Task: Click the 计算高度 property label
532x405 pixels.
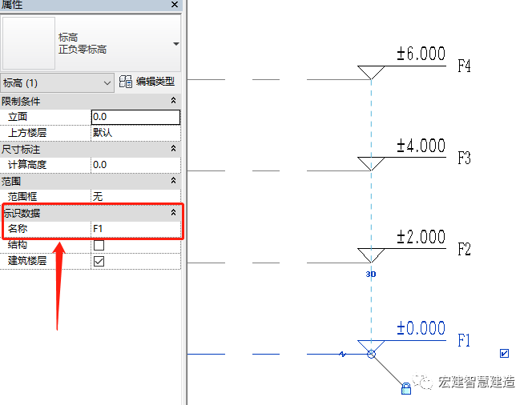Action: (27, 165)
